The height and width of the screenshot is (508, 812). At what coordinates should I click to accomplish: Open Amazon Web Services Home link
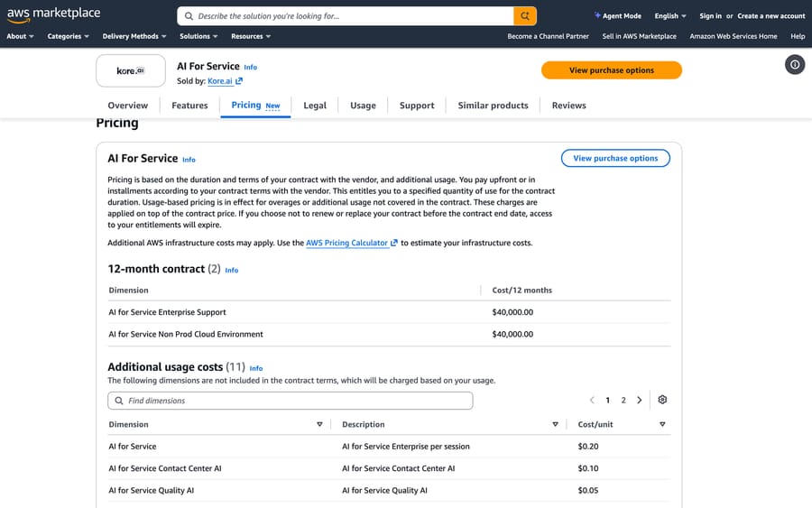pos(734,36)
